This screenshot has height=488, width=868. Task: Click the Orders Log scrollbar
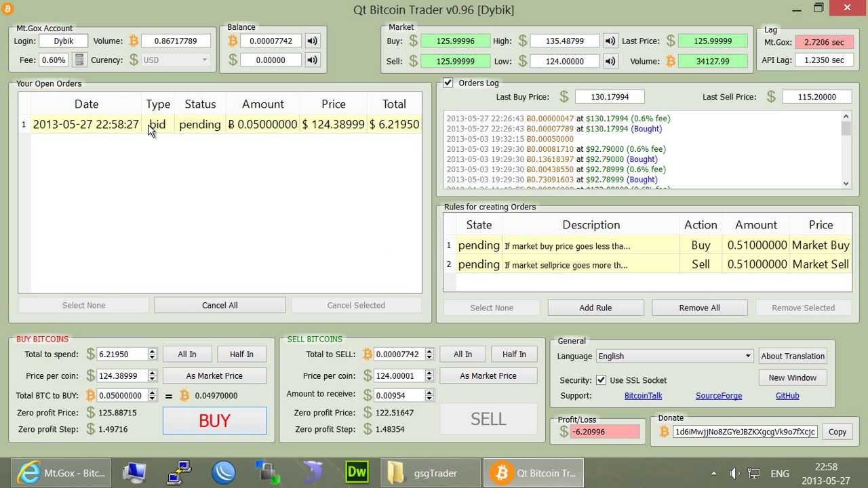click(x=846, y=149)
